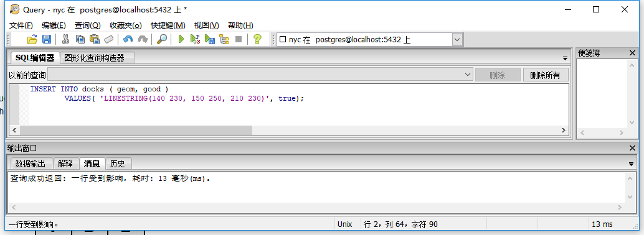The width and height of the screenshot is (644, 235).
Task: Click the 以前的查询 label
Action: (27, 75)
